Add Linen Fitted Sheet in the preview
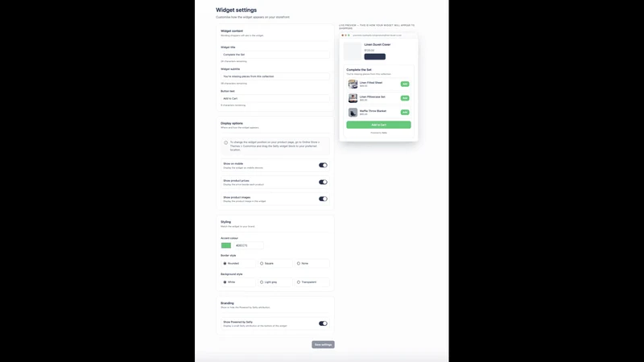 point(405,84)
